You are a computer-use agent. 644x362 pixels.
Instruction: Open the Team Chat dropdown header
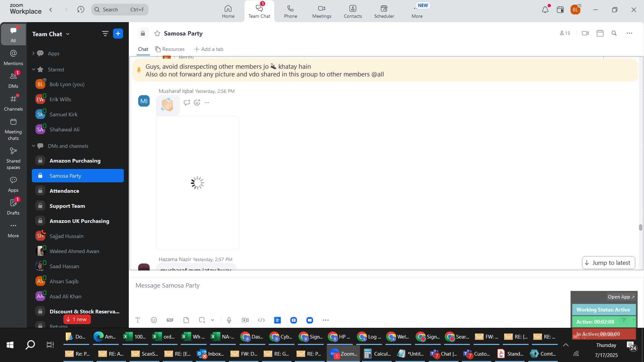click(51, 34)
